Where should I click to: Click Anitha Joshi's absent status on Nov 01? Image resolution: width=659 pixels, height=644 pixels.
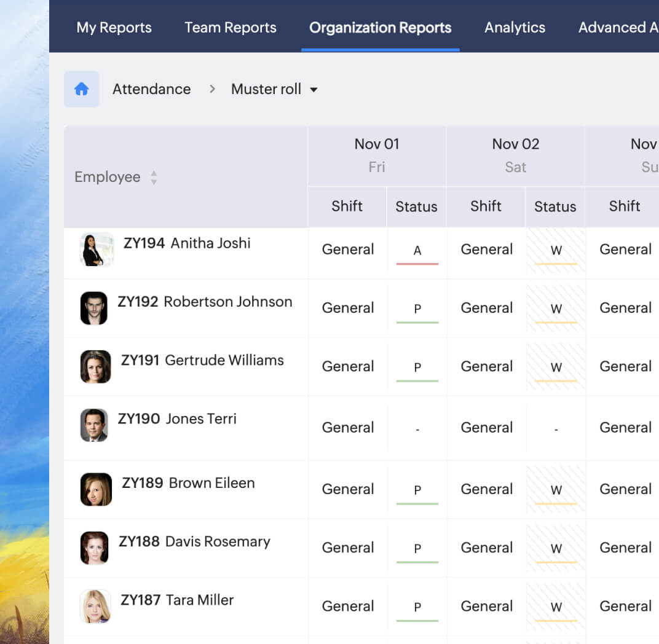tap(417, 251)
